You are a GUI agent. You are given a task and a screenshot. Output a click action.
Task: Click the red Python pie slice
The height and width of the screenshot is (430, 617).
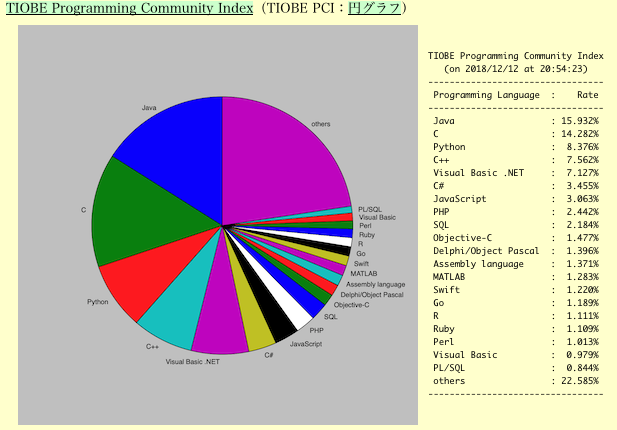tap(153, 275)
